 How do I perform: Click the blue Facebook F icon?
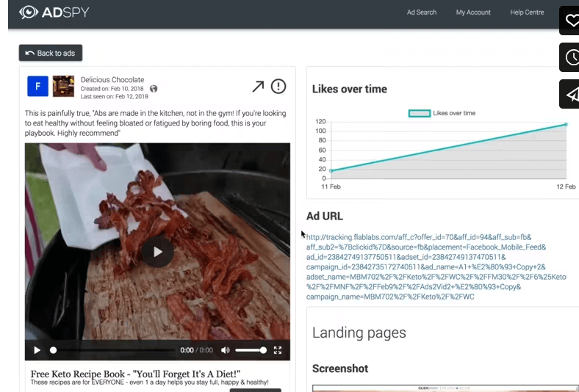point(37,87)
